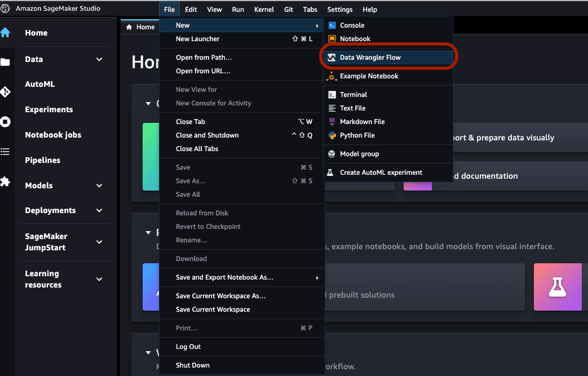Select Data Wrangler Flow submenu item

[388, 57]
